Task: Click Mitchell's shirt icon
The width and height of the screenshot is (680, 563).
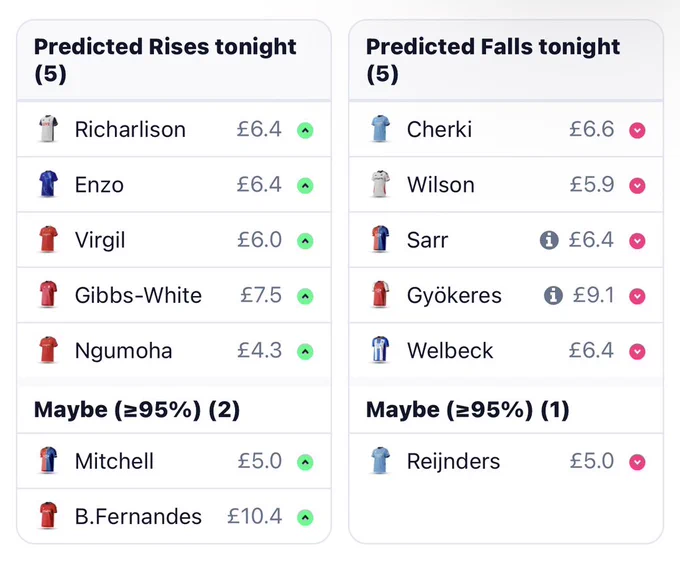Action: (48, 461)
